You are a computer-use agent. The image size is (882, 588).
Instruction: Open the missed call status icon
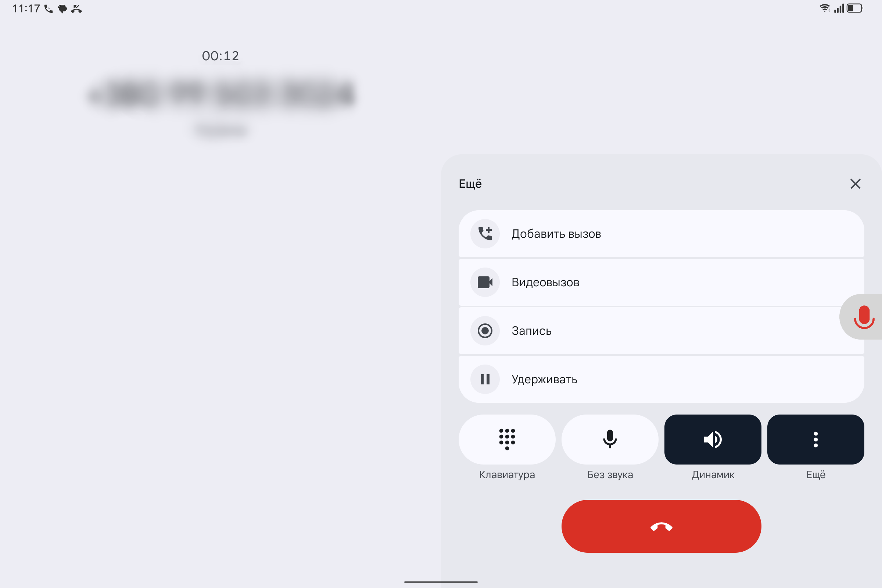[x=76, y=8]
